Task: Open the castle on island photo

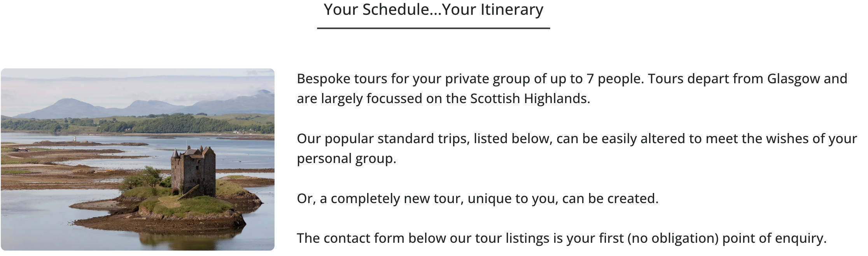Action: pos(138,160)
